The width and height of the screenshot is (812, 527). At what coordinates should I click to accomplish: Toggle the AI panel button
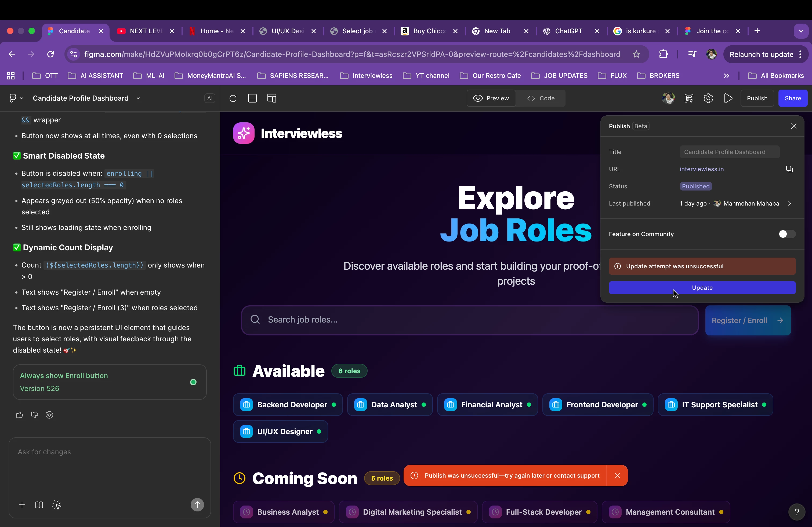pyautogui.click(x=210, y=98)
